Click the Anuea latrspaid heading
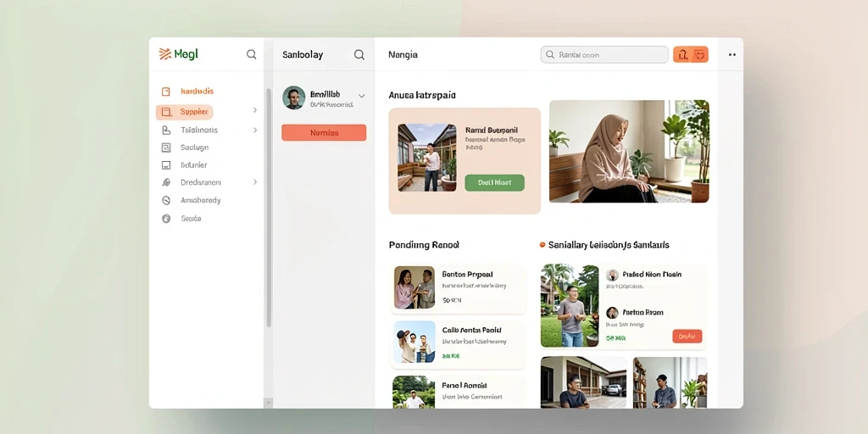Screen dimensions: 868x434 tap(422, 95)
